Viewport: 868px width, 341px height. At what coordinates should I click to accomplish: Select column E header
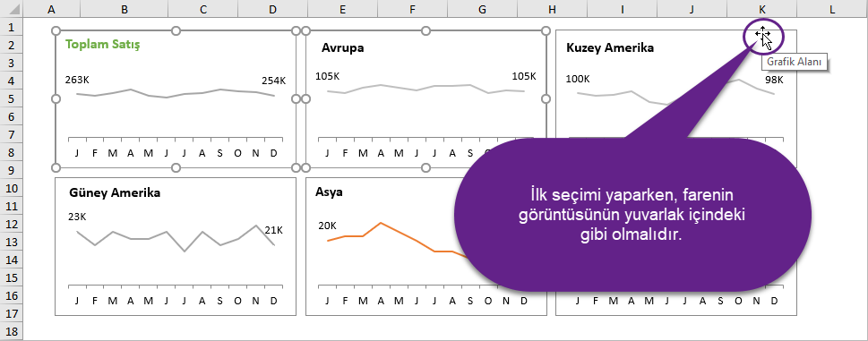click(343, 9)
